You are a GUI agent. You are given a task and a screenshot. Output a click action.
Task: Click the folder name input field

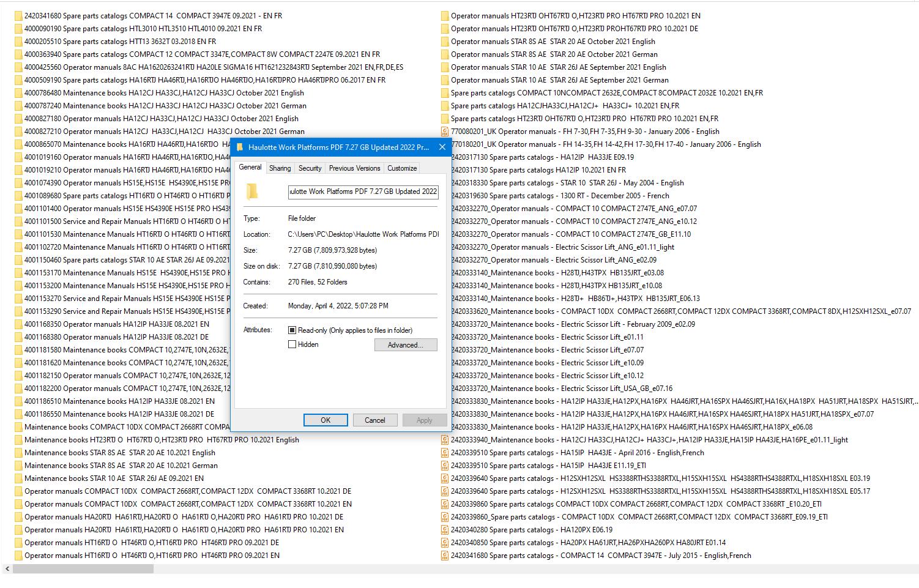click(x=363, y=192)
